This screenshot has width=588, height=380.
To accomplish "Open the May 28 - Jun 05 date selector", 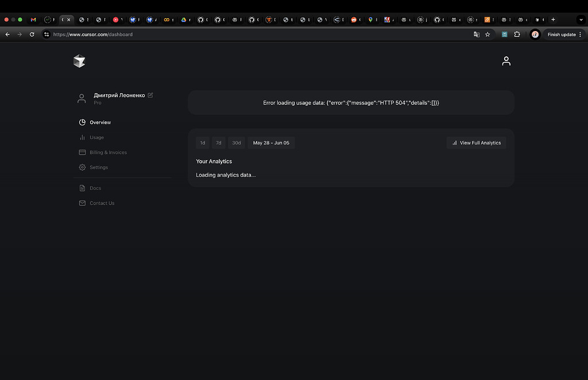I will pos(271,143).
